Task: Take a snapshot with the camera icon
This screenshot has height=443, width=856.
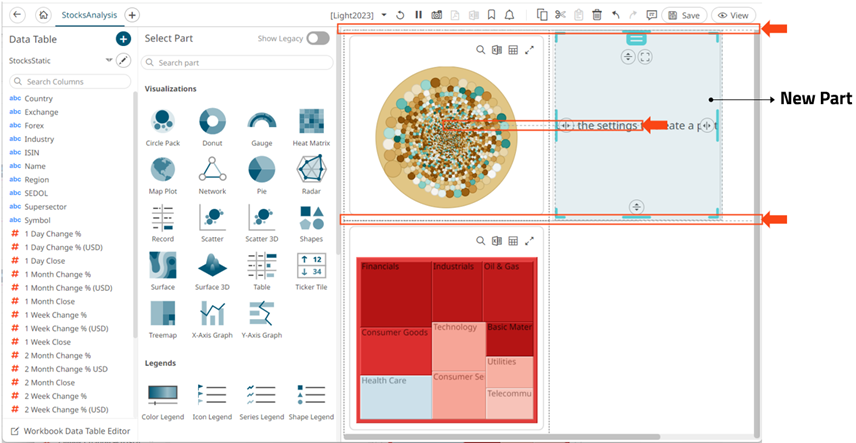Action: [x=437, y=15]
